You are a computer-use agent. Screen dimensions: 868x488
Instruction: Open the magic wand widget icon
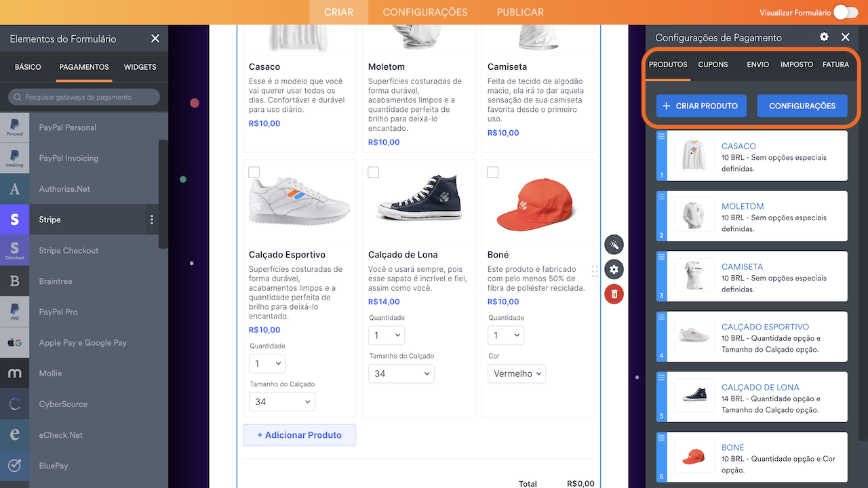click(614, 245)
